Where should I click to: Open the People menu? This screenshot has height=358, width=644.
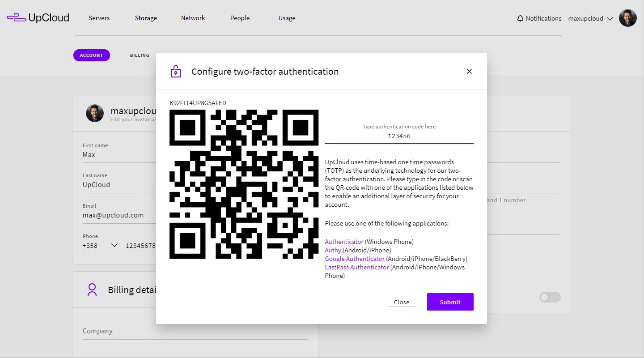point(240,18)
